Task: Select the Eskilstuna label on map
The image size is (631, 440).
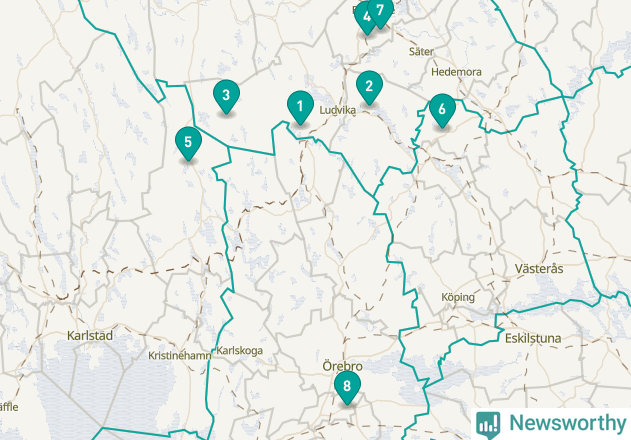Action: [533, 338]
